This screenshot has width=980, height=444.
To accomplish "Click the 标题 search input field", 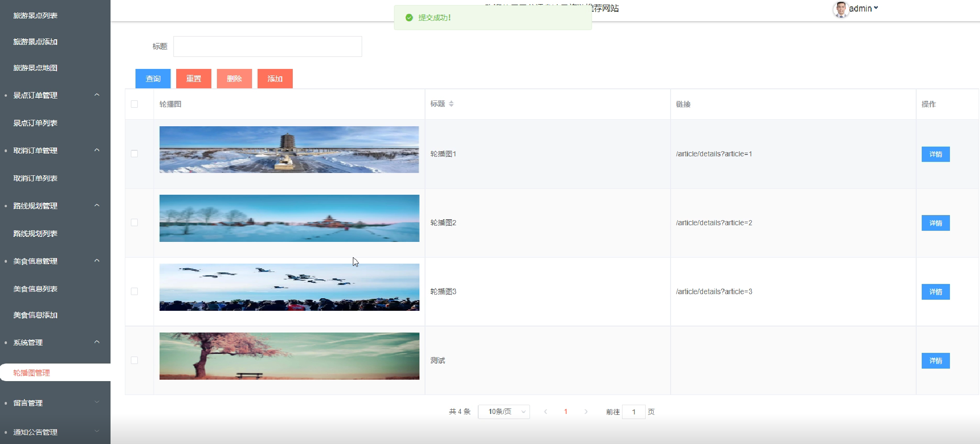I will 267,46.
